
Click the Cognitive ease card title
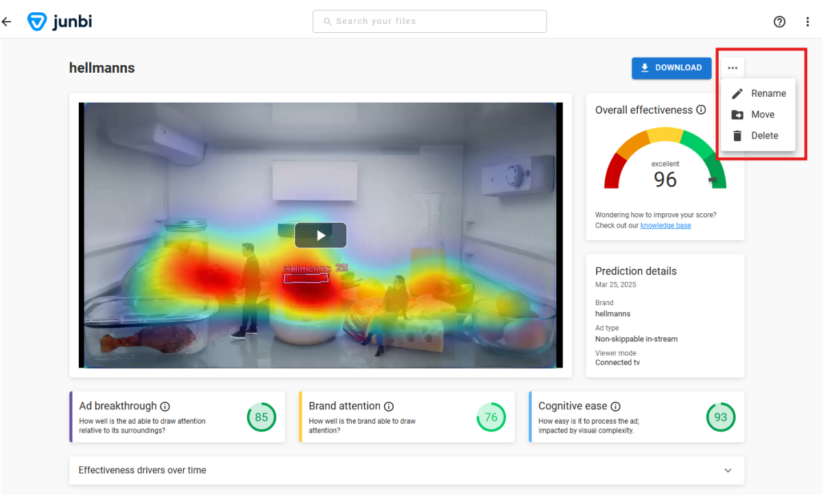coord(573,406)
